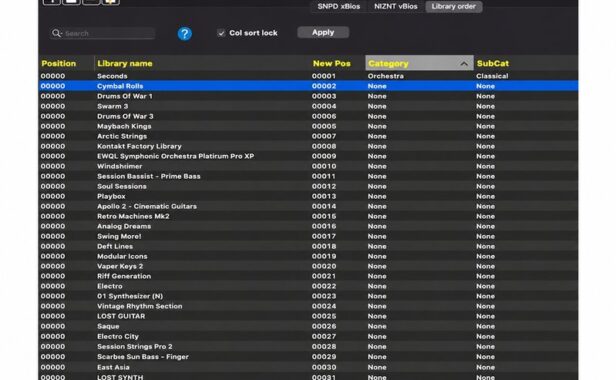Select the Kontakt Factory Library row
616x380 pixels.
[308, 146]
